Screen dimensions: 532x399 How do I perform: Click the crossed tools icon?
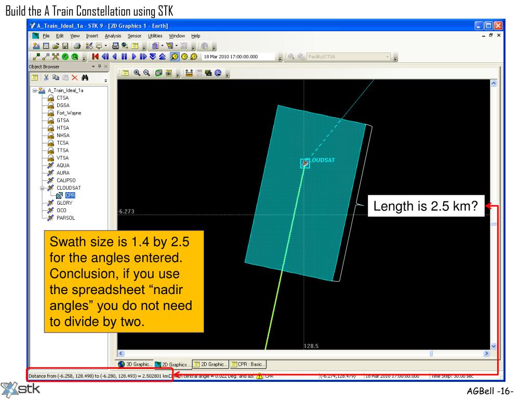[x=56, y=57]
